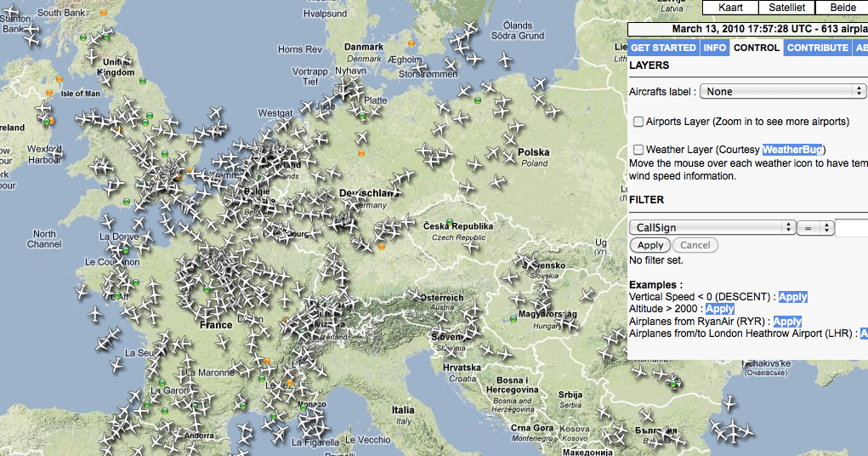The width and height of the screenshot is (868, 456).
Task: Click the westernmost airplane off the French Atlantic coast
Action: click(82, 292)
